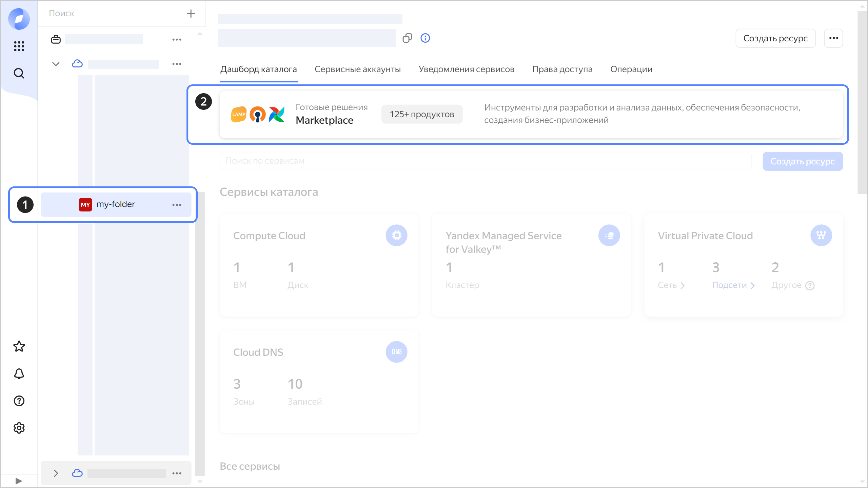Expand the bottom collapsed cloud node
Screen dimensions: 868x488
56,473
